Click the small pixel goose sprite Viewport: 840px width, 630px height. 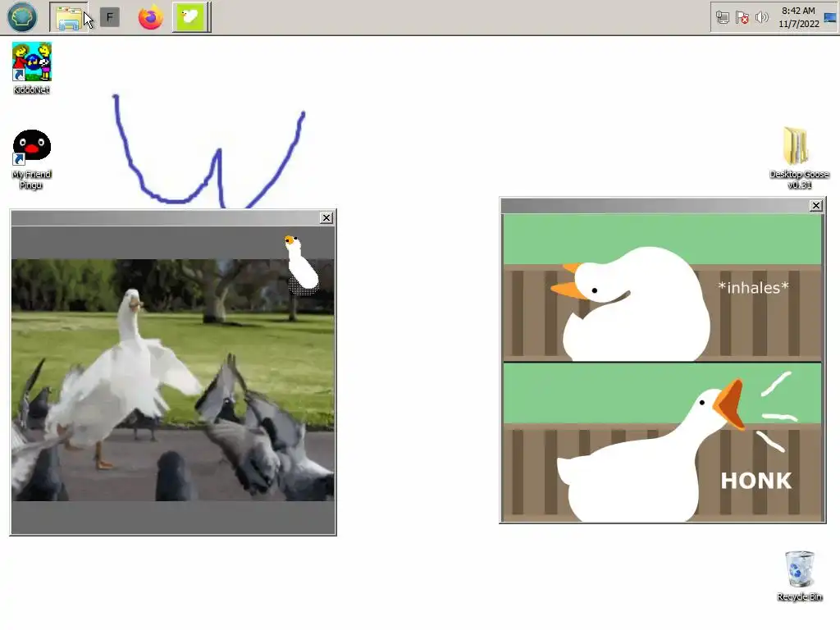[302, 265]
